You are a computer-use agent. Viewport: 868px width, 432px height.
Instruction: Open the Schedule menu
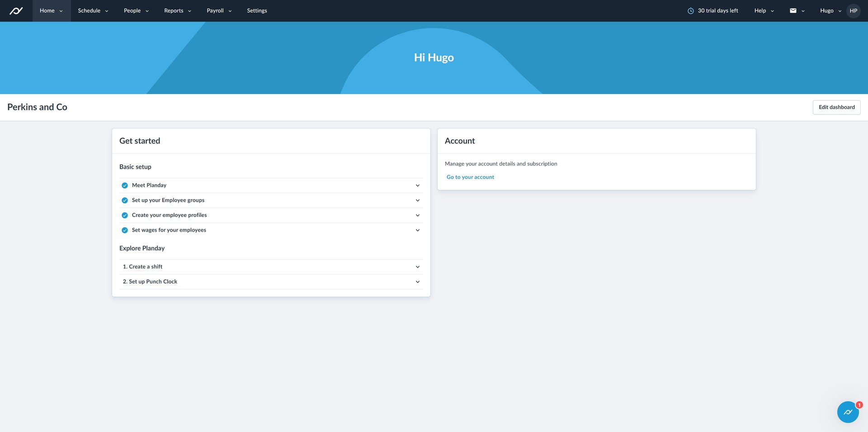click(x=93, y=11)
